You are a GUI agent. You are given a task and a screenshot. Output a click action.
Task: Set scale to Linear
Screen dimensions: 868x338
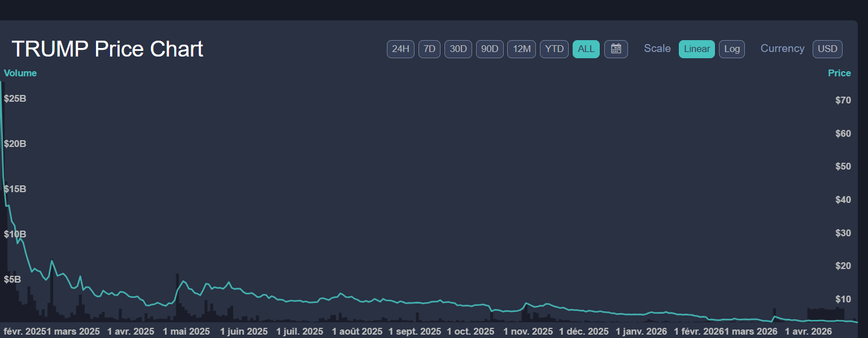tap(697, 49)
